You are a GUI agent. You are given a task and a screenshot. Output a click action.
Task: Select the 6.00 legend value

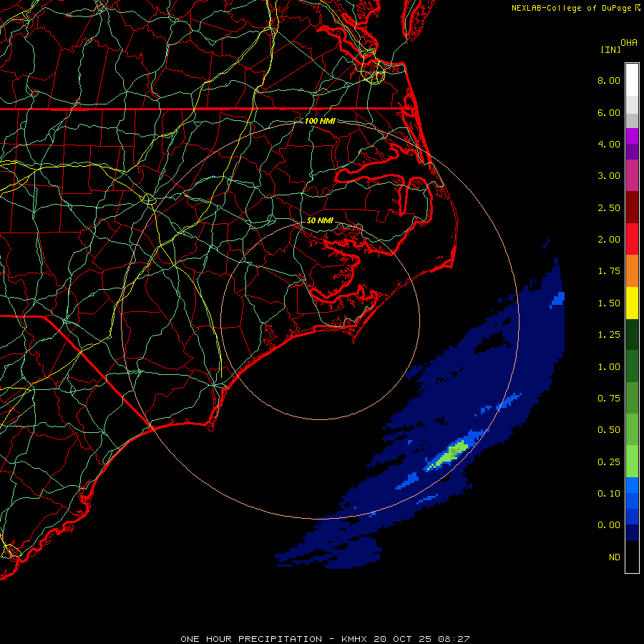click(x=609, y=112)
